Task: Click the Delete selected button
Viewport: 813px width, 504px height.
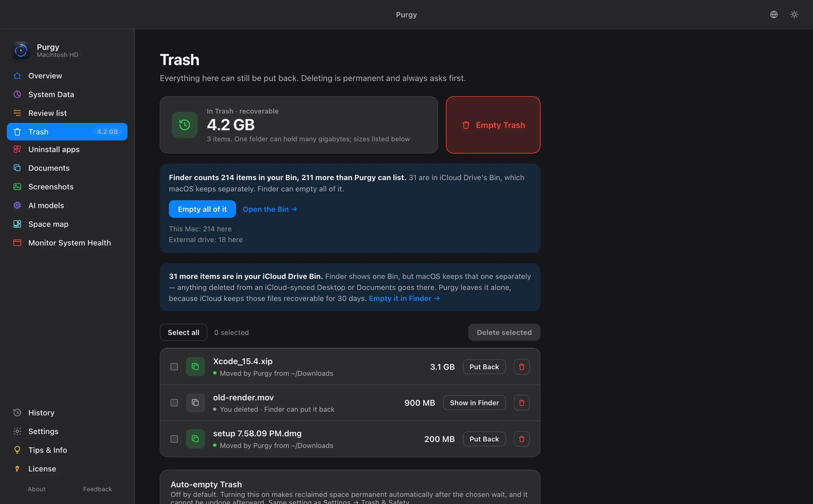Action: pyautogui.click(x=504, y=332)
